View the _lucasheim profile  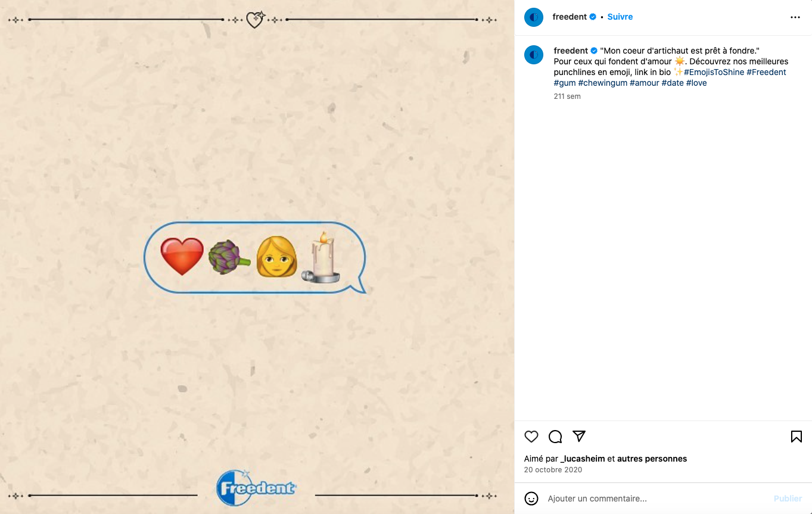pyautogui.click(x=583, y=459)
